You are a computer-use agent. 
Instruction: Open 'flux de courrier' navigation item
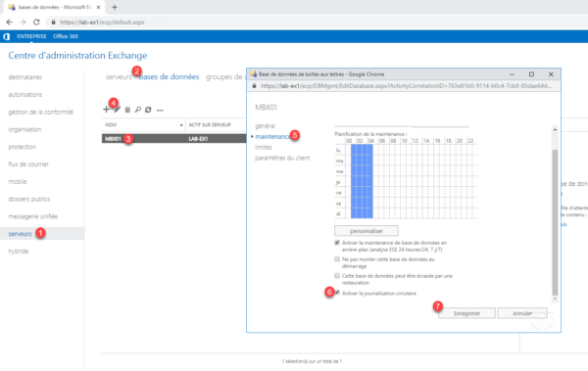[x=28, y=164]
